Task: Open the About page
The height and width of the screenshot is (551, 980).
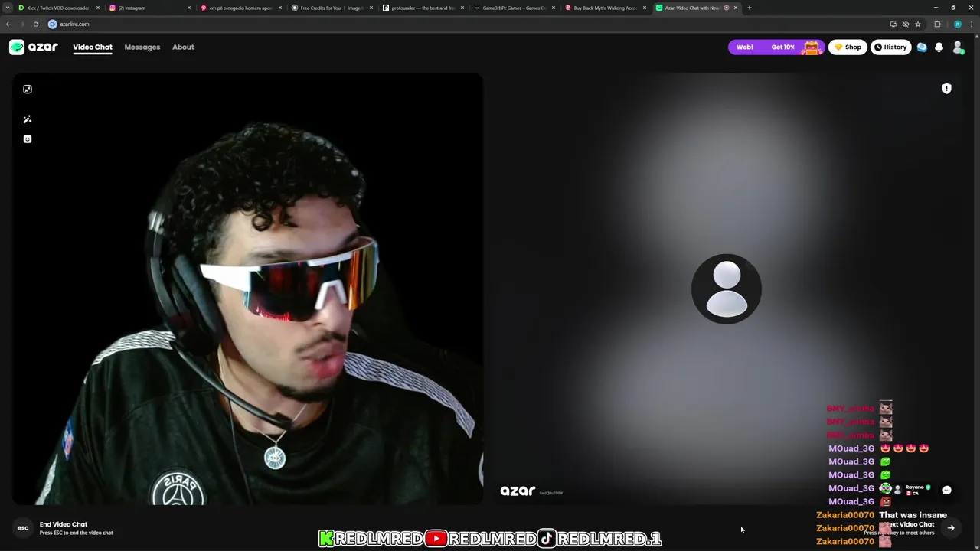Action: 183,47
